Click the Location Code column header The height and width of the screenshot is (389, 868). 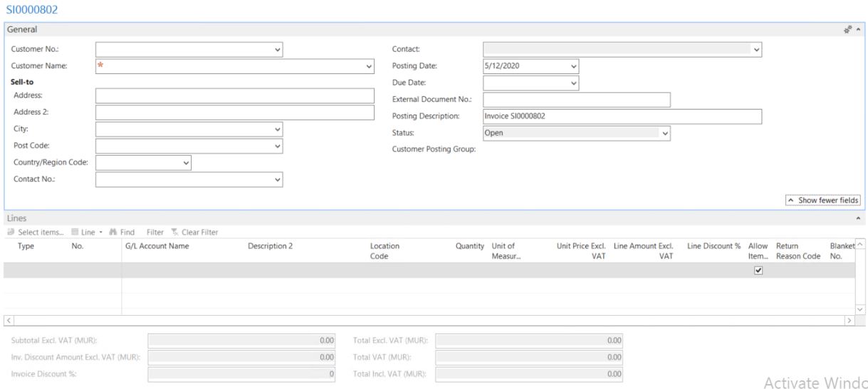(x=385, y=251)
